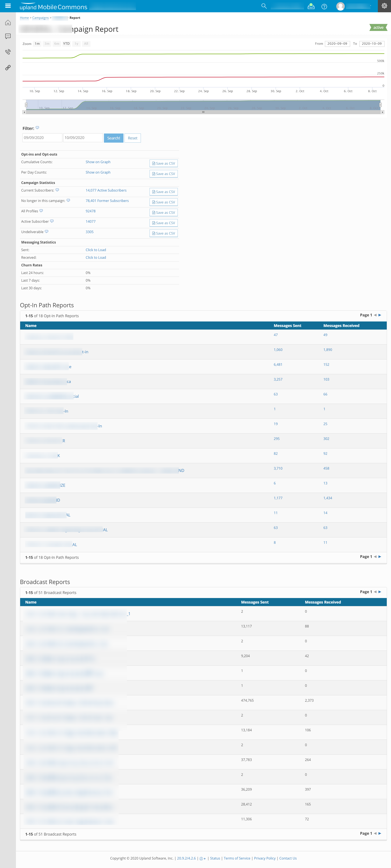This screenshot has height=868, width=391.
Task: Open the settings gear icon
Action: pos(384,6)
